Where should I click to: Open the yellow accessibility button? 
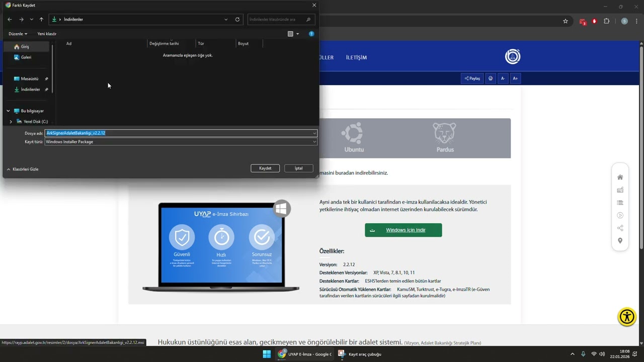tap(627, 317)
